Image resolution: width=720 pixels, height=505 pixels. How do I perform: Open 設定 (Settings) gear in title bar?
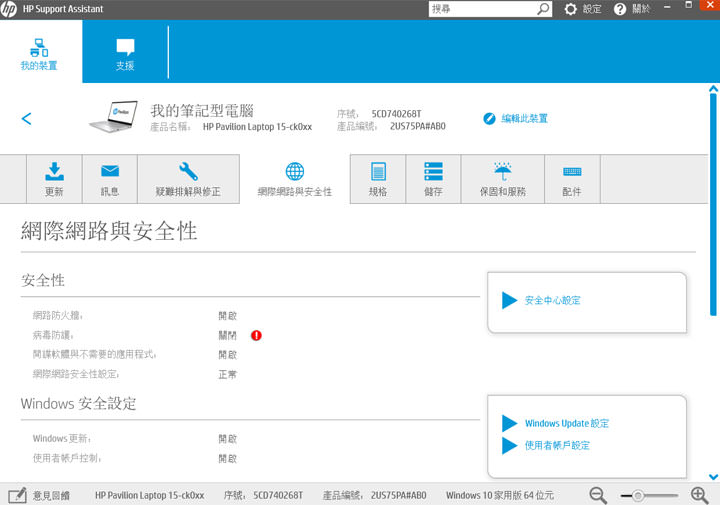tap(583, 9)
